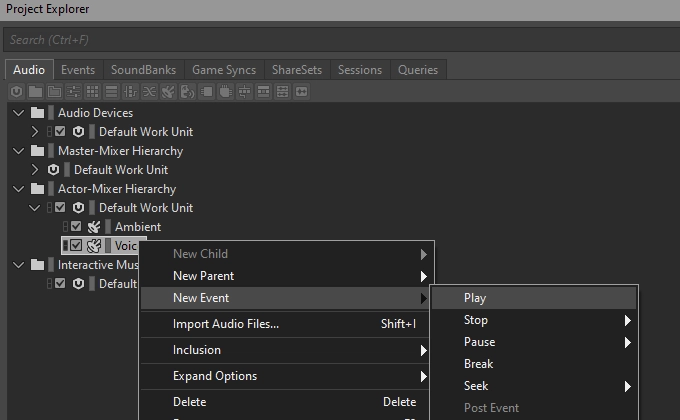Viewport: 680px width, 420px height.
Task: Click the Actor-Mixer Hierarchy folder icon
Action: tap(37, 189)
